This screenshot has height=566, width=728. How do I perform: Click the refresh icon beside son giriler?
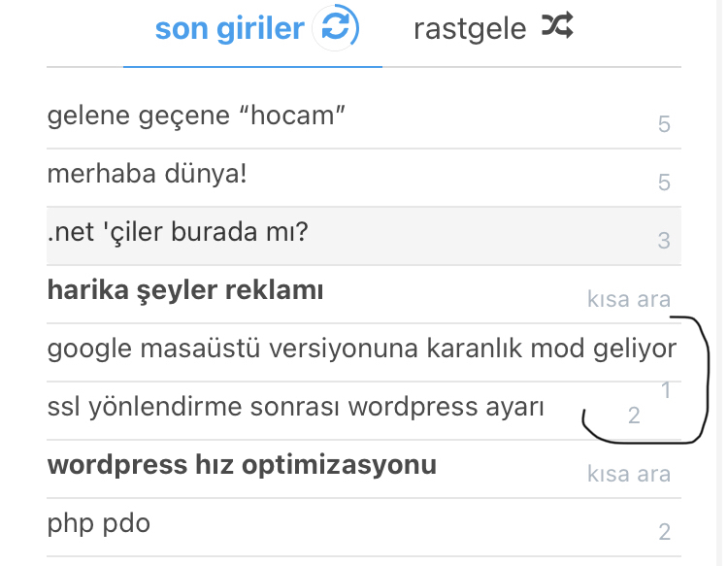[x=336, y=27]
